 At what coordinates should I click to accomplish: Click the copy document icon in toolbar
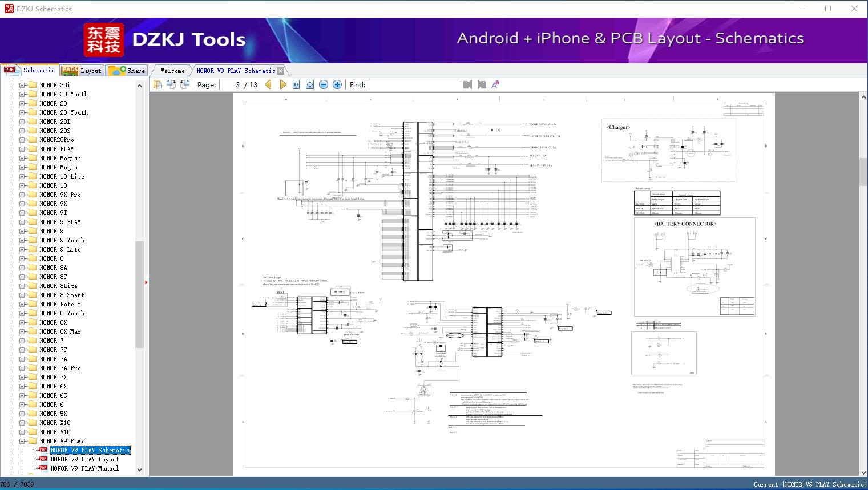158,84
